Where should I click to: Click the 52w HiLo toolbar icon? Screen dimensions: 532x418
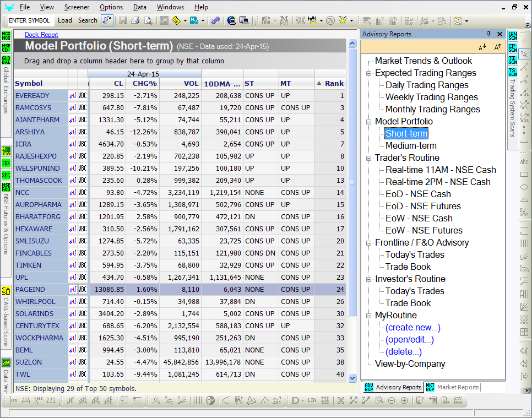409,21
